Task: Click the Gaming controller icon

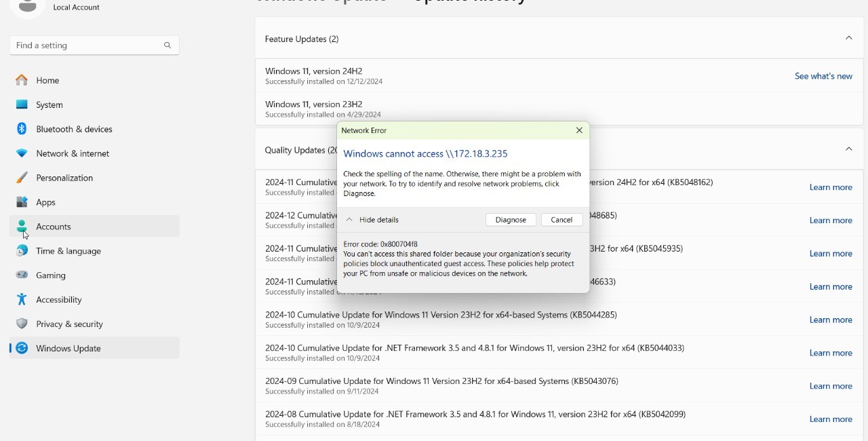Action: tap(22, 275)
